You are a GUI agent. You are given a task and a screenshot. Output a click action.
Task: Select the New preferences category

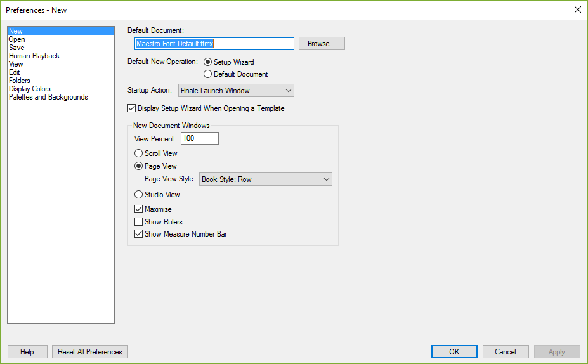(x=61, y=30)
